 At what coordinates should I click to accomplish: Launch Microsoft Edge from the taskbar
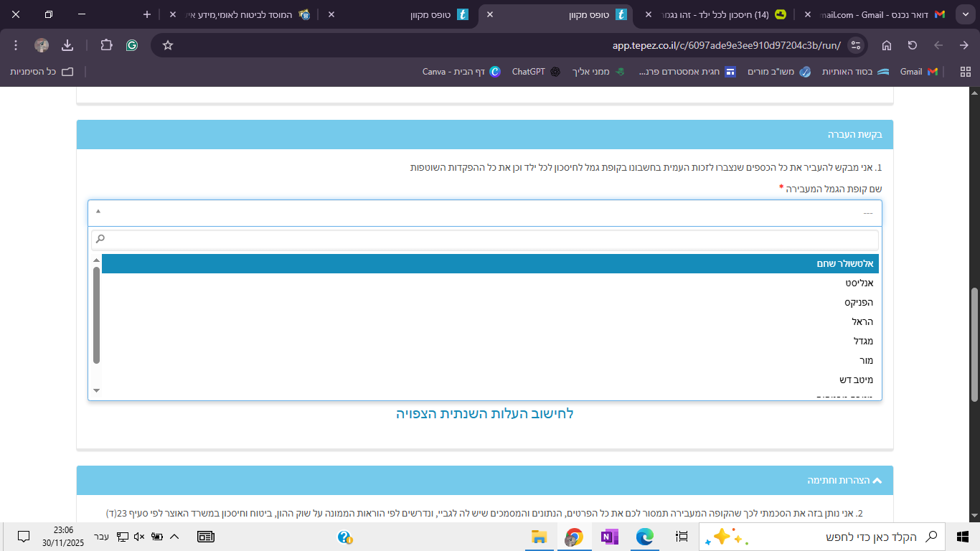point(645,537)
